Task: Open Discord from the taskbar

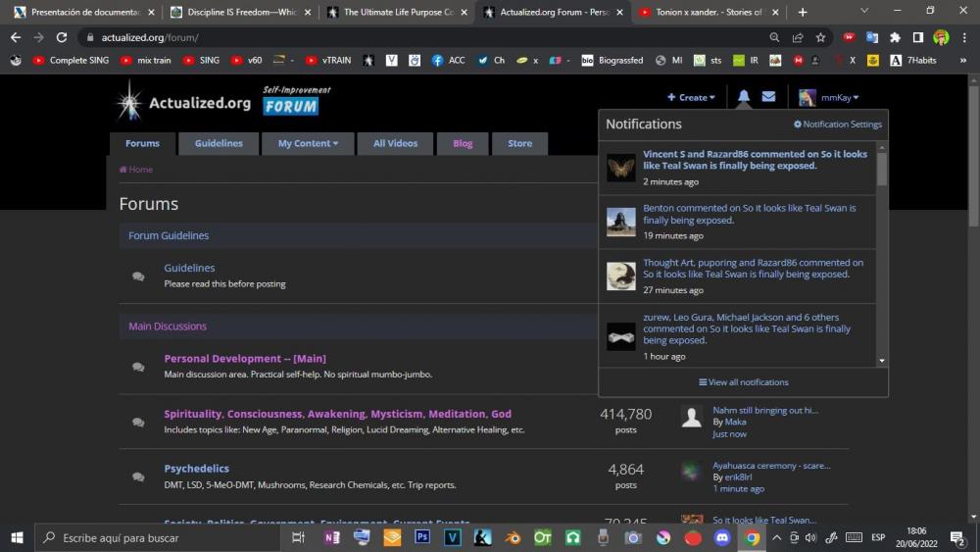Action: click(x=722, y=537)
